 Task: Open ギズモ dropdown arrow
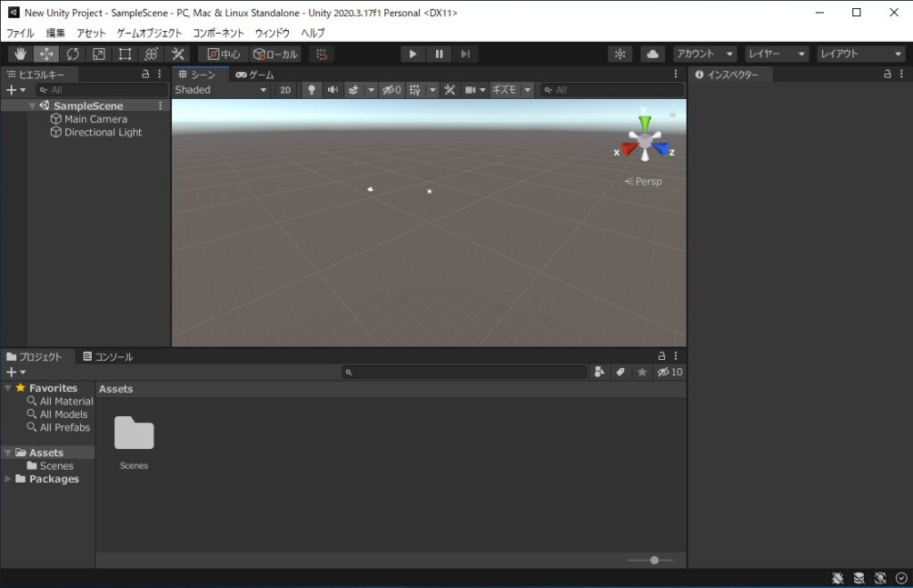527,90
